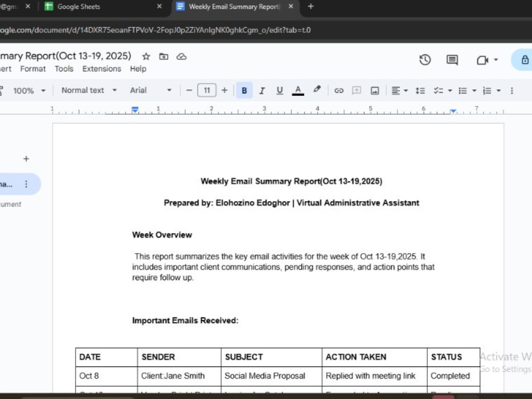Increase the font size
Image resolution: width=532 pixels, height=399 pixels.
coord(225,90)
